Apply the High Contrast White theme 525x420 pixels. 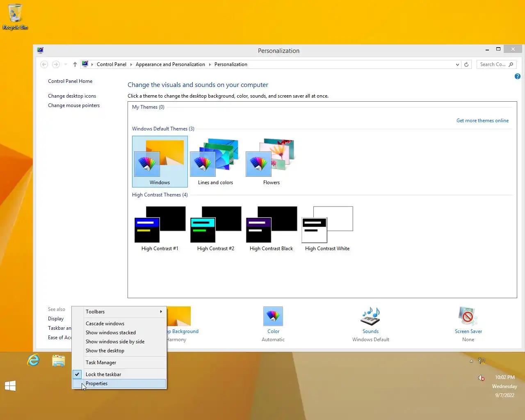(327, 229)
